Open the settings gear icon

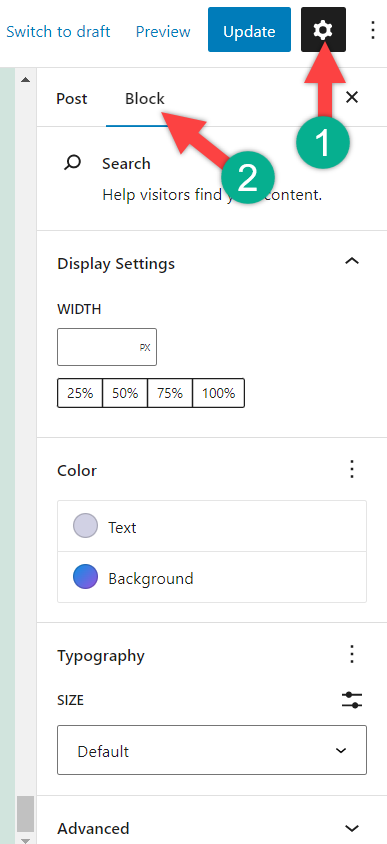(x=323, y=30)
